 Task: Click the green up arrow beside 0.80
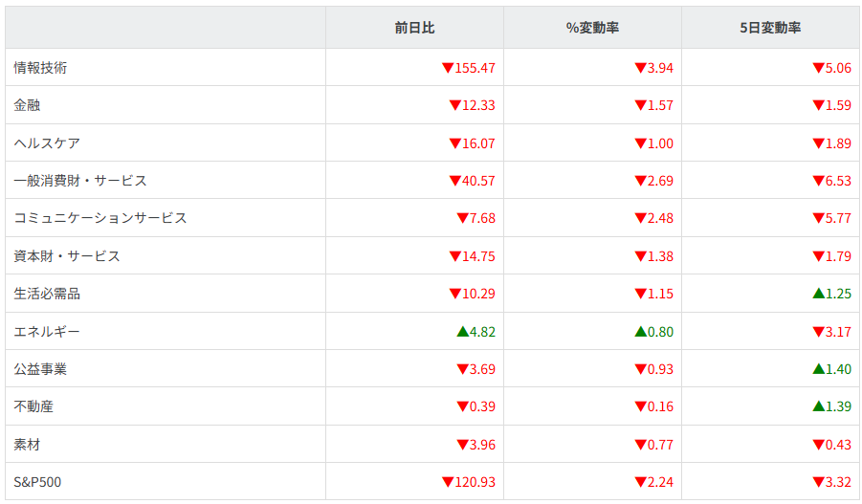640,332
